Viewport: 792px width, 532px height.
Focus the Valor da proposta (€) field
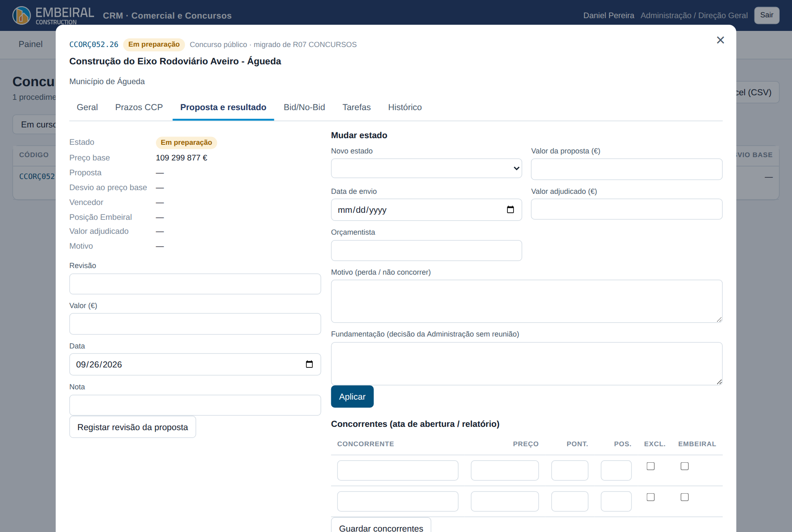coord(626,169)
